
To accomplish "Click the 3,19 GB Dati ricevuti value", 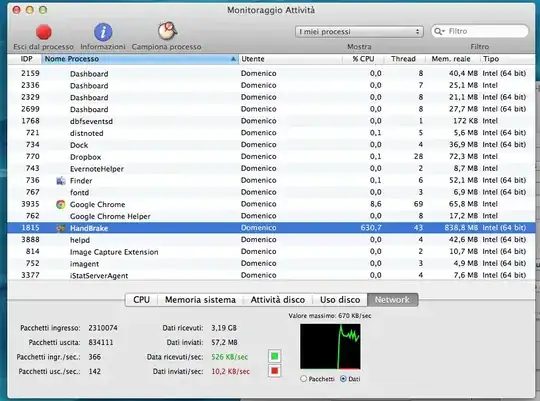I will coord(224,328).
